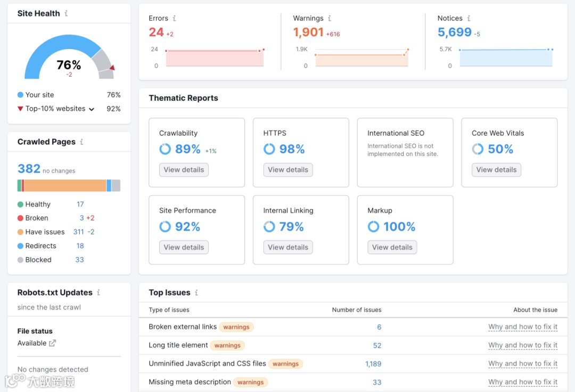The image size is (575, 392).
Task: Click the gray segment of crawled pages bar
Action: 116,185
